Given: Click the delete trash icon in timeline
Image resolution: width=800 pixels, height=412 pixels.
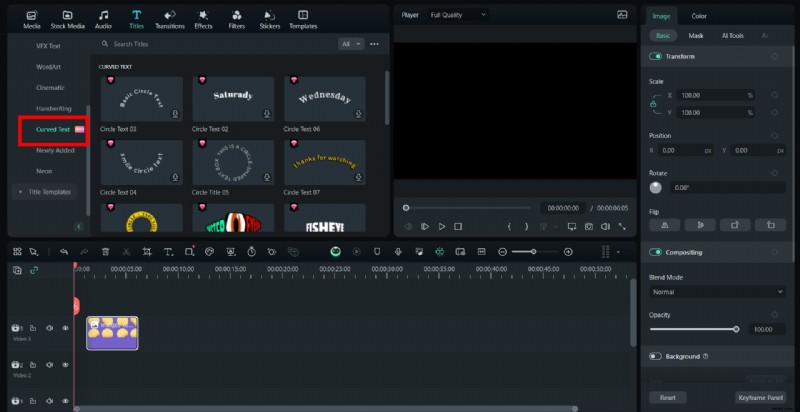Looking at the screenshot, I should (x=105, y=251).
